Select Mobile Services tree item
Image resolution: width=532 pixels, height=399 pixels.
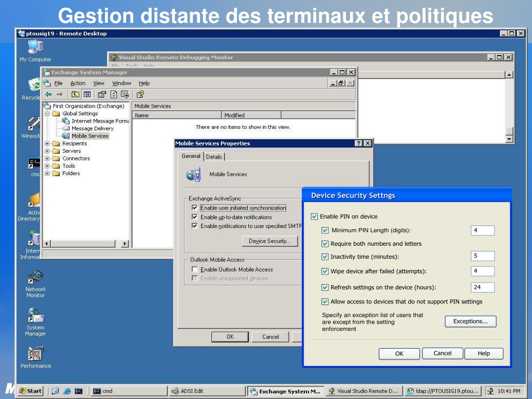point(89,136)
